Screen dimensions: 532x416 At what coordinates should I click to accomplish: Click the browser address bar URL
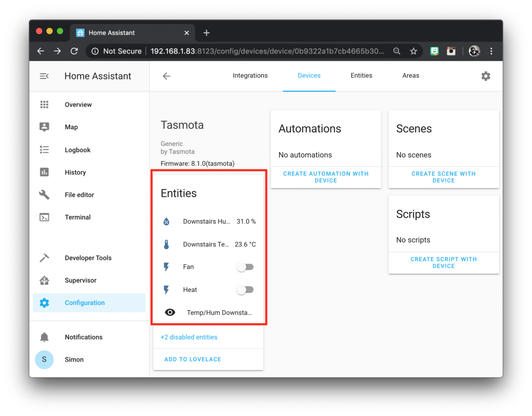coord(268,51)
